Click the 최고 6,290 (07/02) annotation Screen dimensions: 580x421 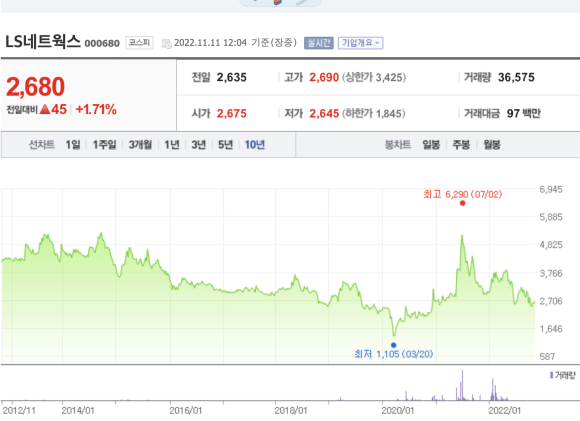pyautogui.click(x=463, y=194)
